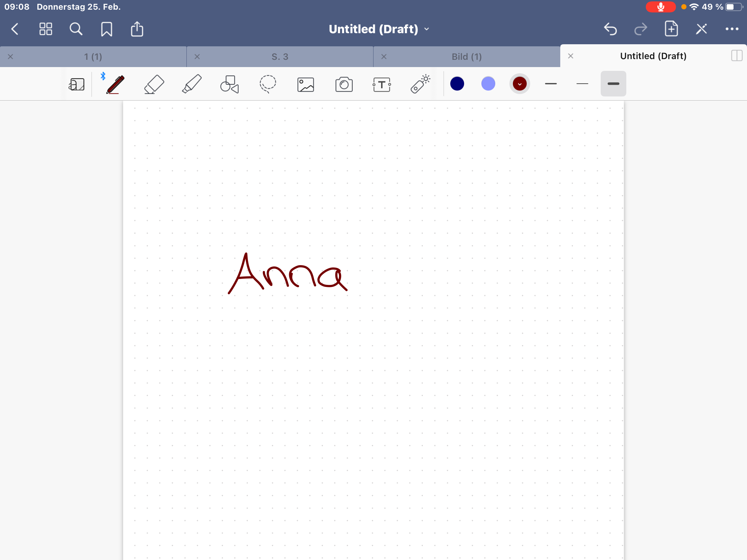Toggle the Zoom window tool
747x560 pixels.
click(77, 84)
